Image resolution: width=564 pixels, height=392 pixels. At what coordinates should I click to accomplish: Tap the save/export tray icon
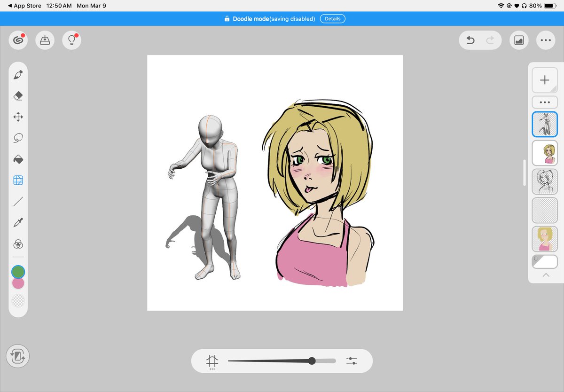point(45,40)
